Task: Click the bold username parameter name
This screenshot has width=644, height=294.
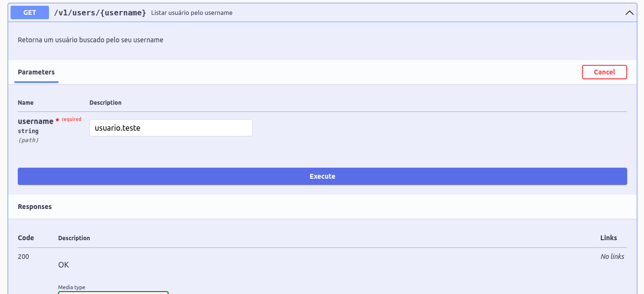Action: click(x=36, y=122)
